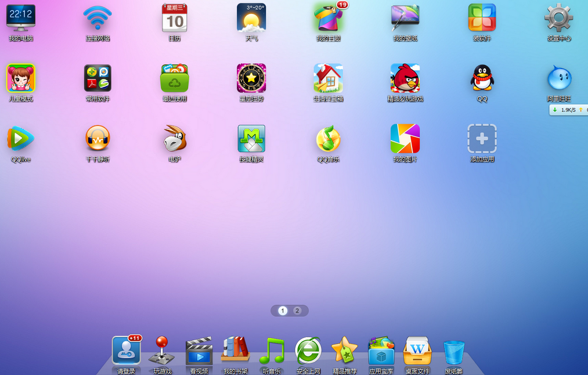Open 我的图片 pictures app
Image resolution: width=588 pixels, height=375 pixels.
click(x=405, y=139)
